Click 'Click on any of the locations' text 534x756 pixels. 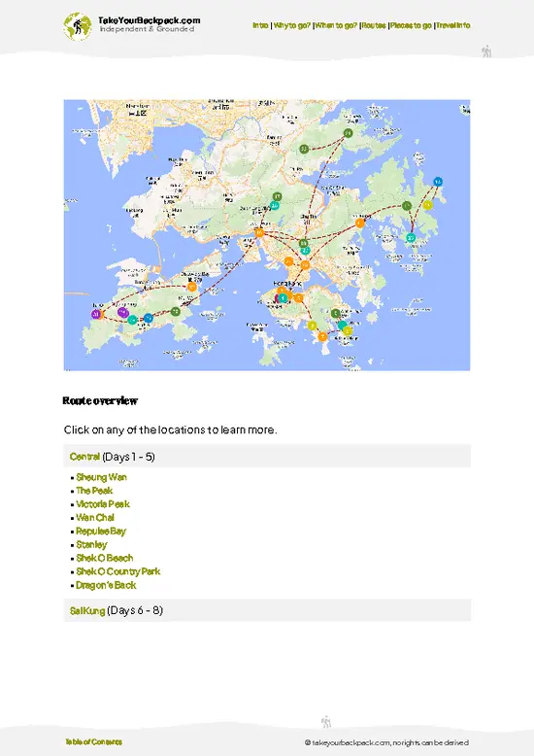(x=171, y=430)
